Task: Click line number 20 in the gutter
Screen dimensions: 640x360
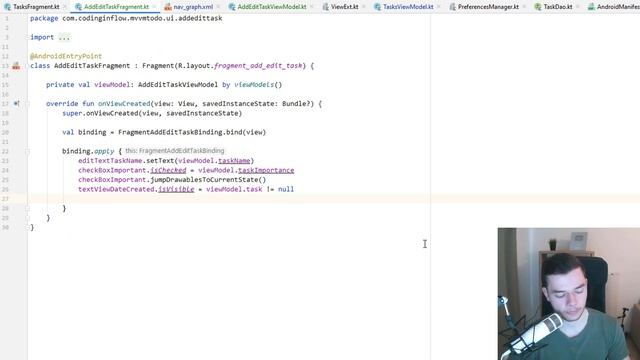Action: [x=5, y=132]
